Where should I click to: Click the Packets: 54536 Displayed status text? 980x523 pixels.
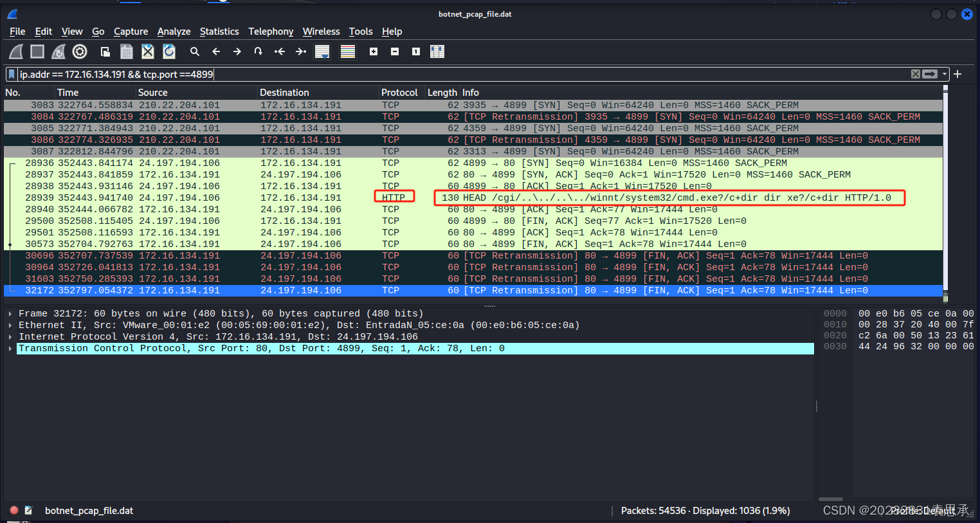tap(705, 511)
